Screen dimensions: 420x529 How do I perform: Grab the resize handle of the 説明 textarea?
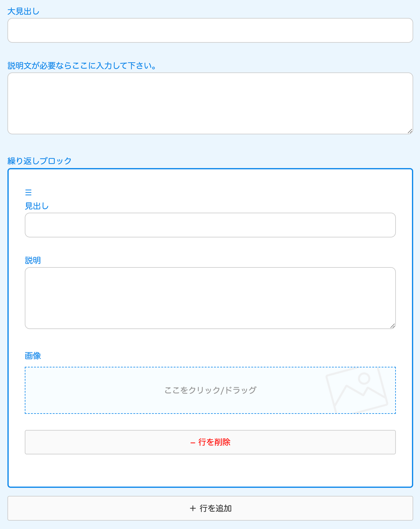(392, 326)
